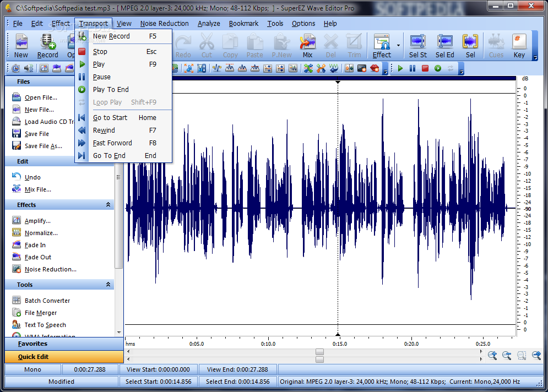Screen dimensions: 548x392
Task: Collapse the Tools panel section
Action: point(108,285)
